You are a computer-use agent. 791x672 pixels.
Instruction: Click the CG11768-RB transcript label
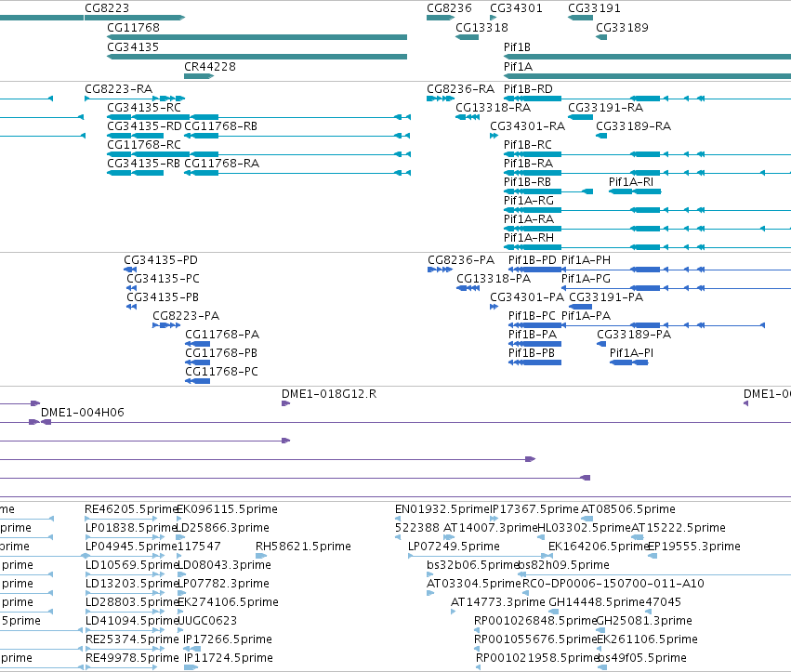(221, 126)
